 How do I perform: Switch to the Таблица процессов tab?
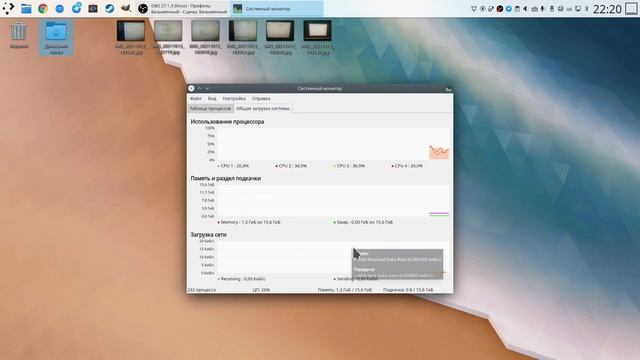click(210, 109)
